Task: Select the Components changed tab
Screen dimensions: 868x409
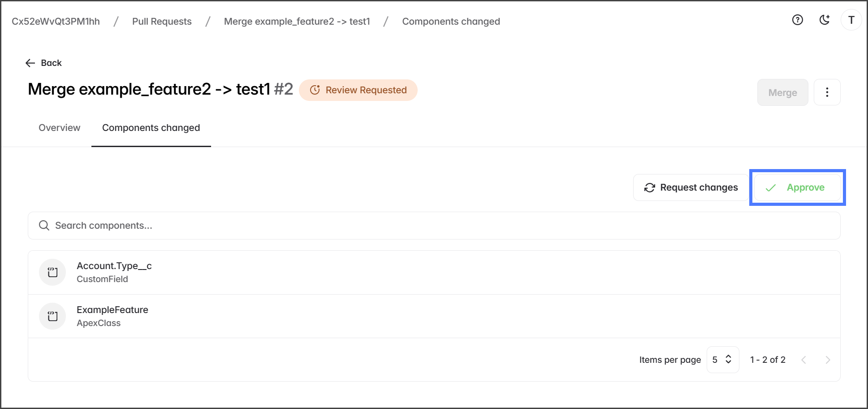Action: tap(151, 128)
